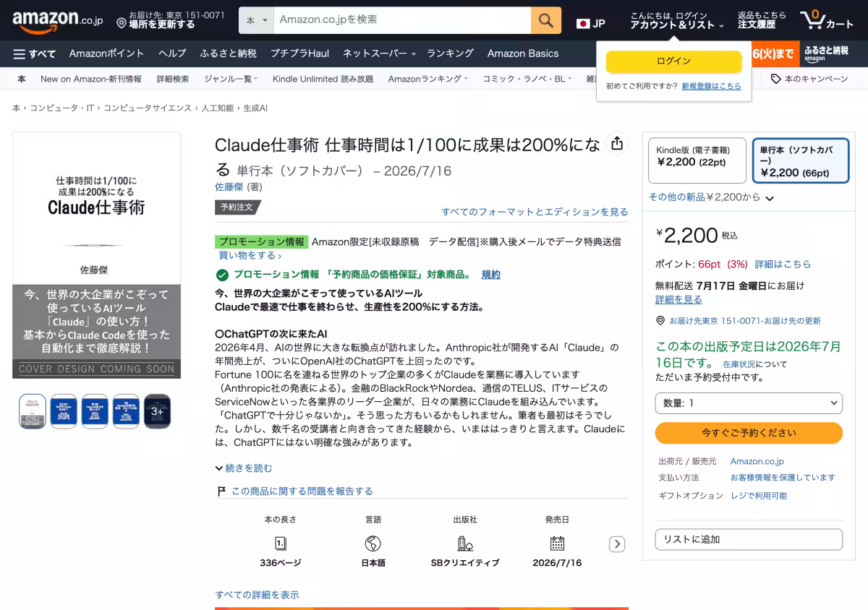Click next arrow in product details carousel
The width and height of the screenshot is (868, 610).
(617, 544)
